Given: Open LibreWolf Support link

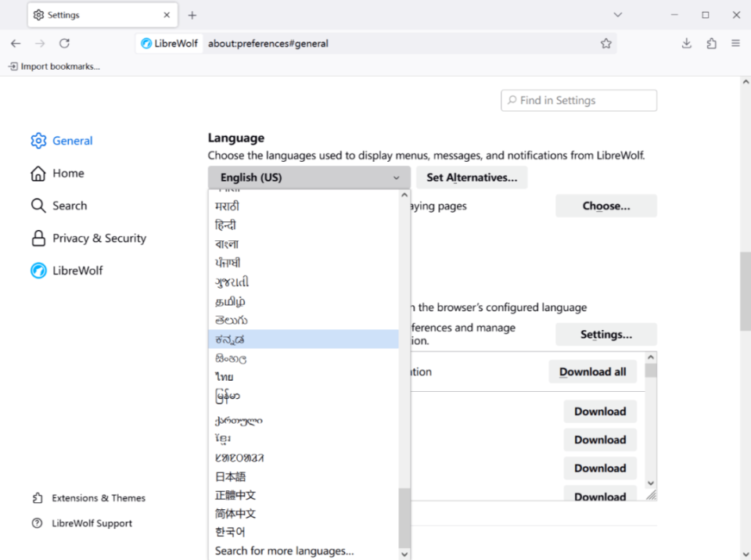Looking at the screenshot, I should coord(82,523).
